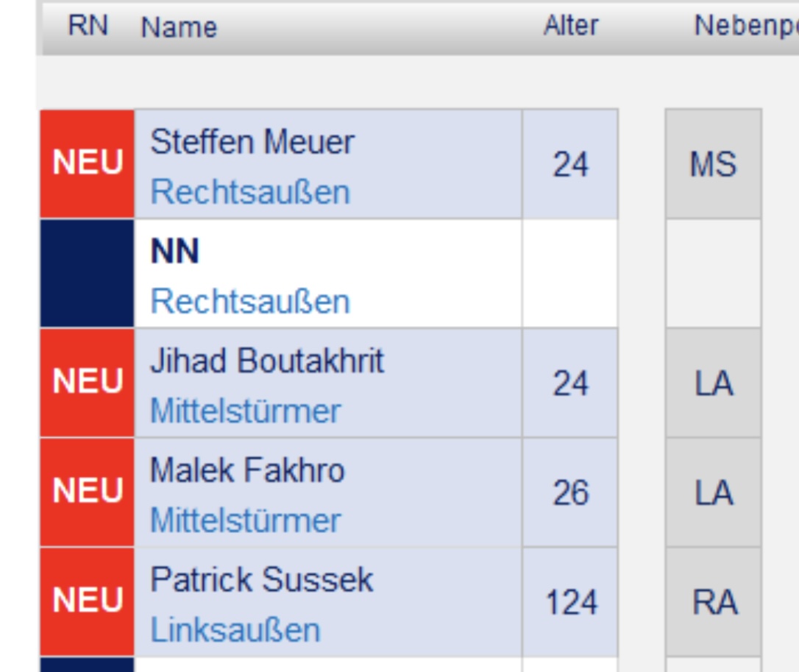
Task: Select the NEU badge next to Patrick Sussek
Action: (87, 601)
